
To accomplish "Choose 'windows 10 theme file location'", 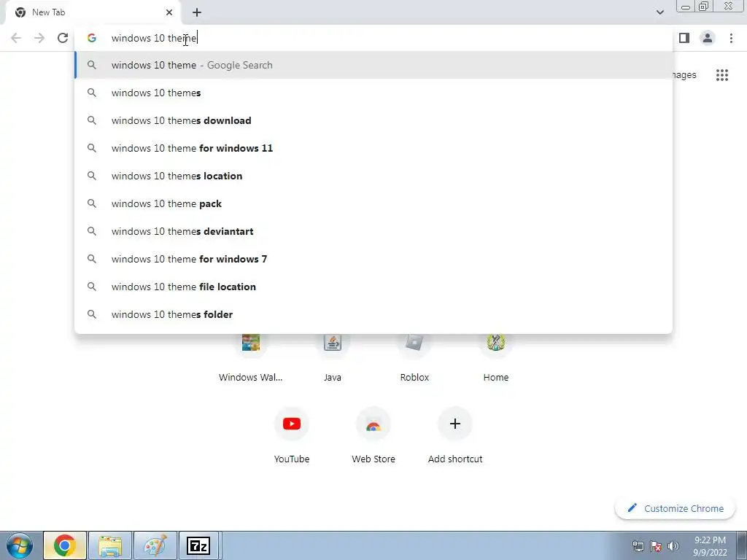I will (373, 286).
